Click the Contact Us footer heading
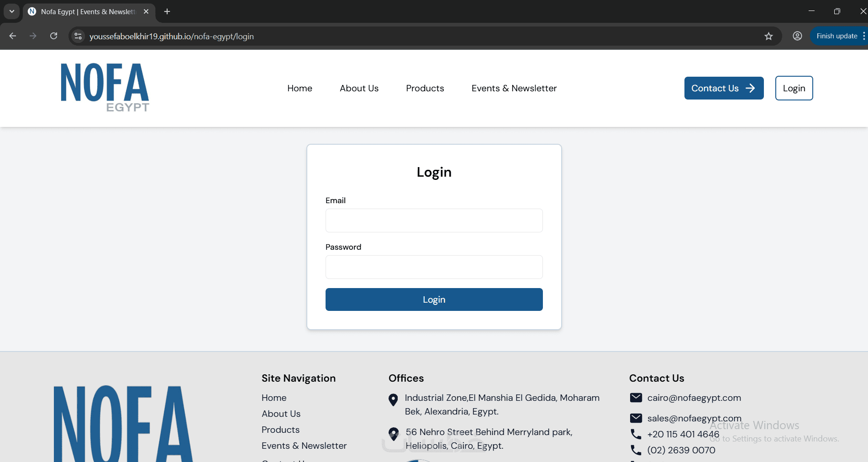 [x=657, y=378]
